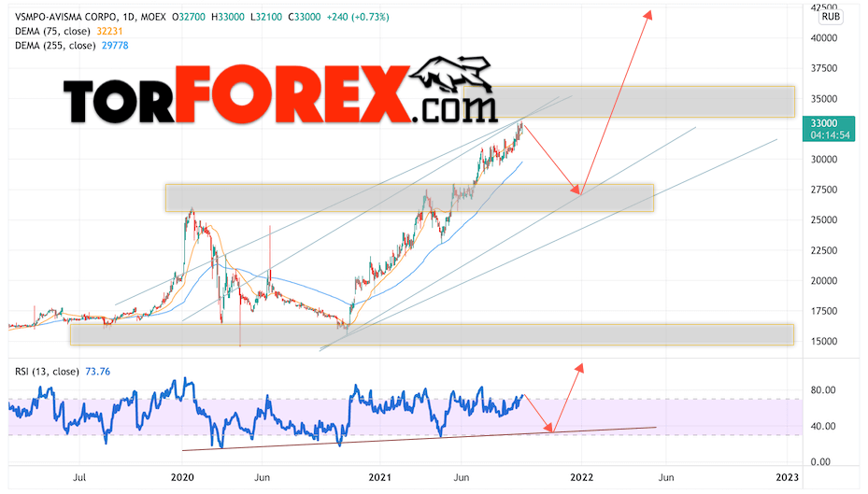Click the DEMA 75 value 32231
This screenshot has height=494, width=868.
[109, 32]
